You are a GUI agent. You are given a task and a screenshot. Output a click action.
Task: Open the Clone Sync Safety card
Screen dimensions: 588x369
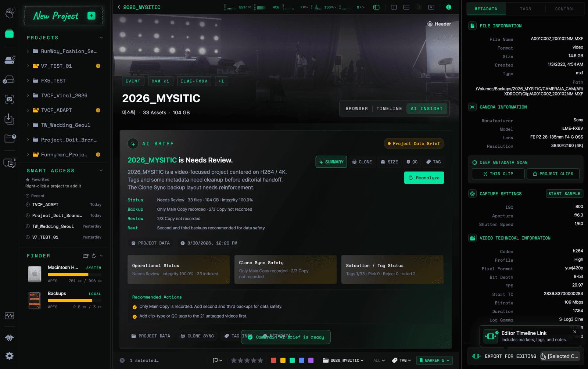[286, 269]
